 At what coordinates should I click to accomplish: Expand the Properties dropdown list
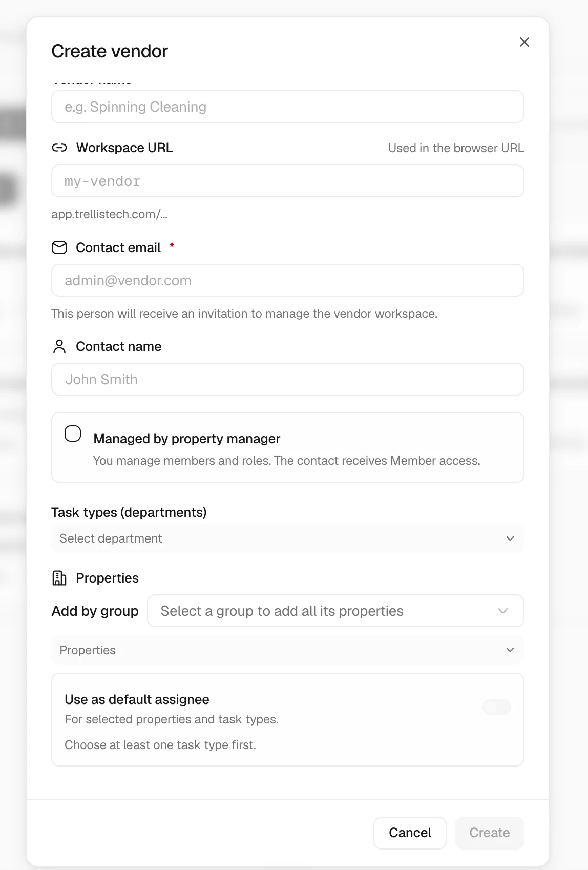(x=288, y=650)
